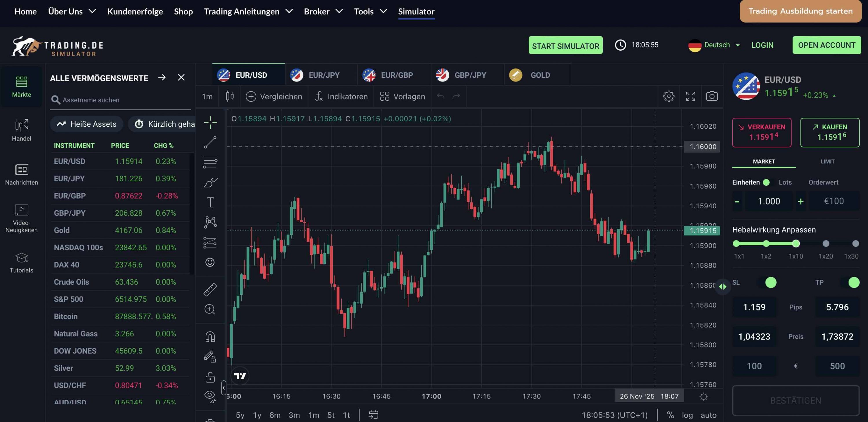Select the brush drawing tool

point(210,183)
